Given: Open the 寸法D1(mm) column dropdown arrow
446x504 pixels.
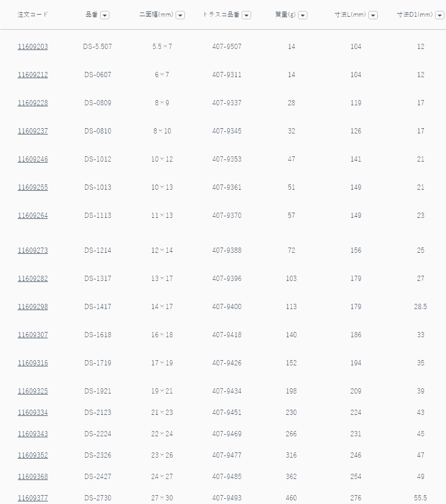Looking at the screenshot, I should [439, 15].
